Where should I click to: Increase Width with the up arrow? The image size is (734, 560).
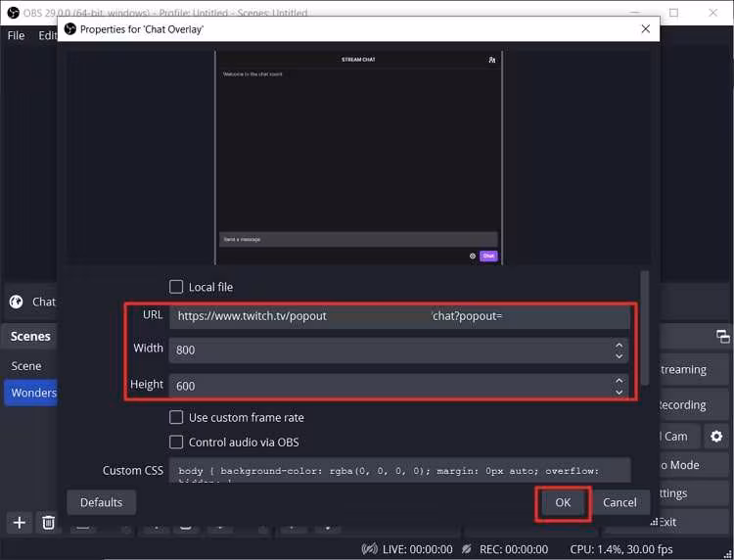tap(619, 345)
